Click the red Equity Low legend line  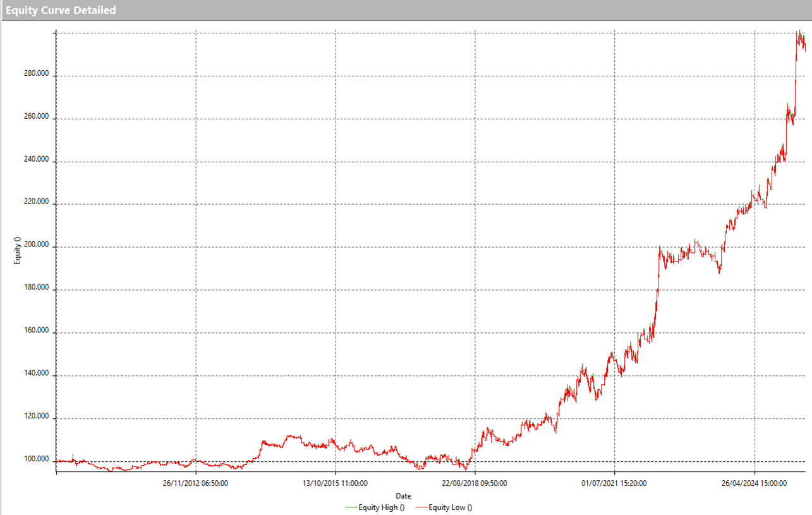pyautogui.click(x=421, y=507)
